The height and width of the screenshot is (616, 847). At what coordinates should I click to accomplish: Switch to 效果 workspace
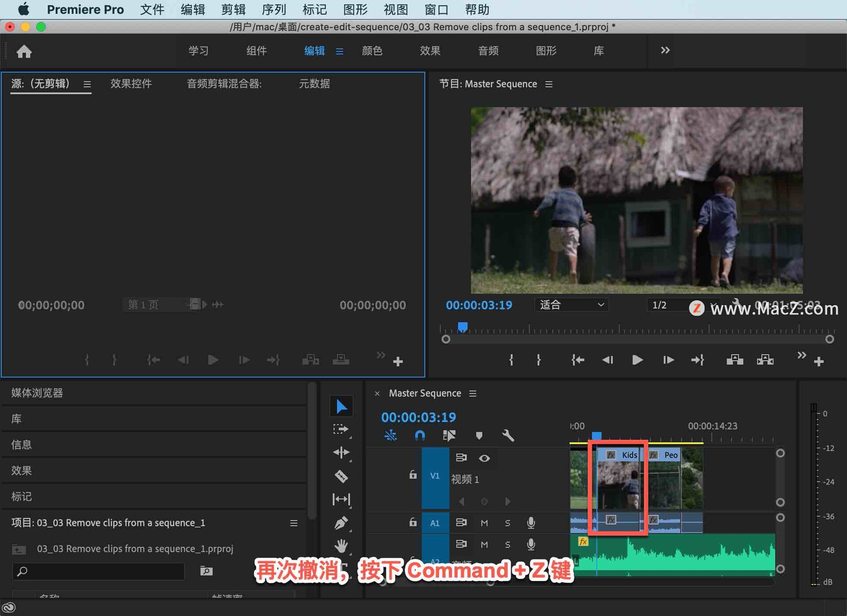coord(430,51)
